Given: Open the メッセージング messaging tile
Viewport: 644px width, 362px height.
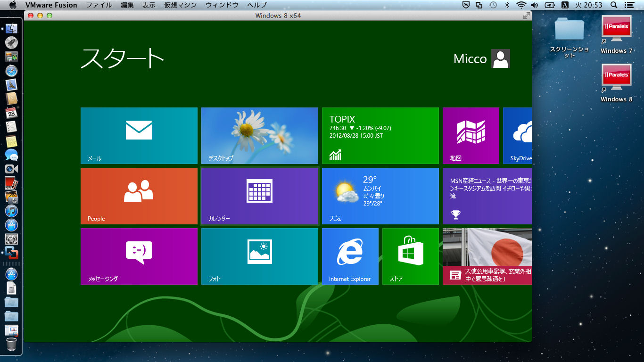Looking at the screenshot, I should click(139, 256).
